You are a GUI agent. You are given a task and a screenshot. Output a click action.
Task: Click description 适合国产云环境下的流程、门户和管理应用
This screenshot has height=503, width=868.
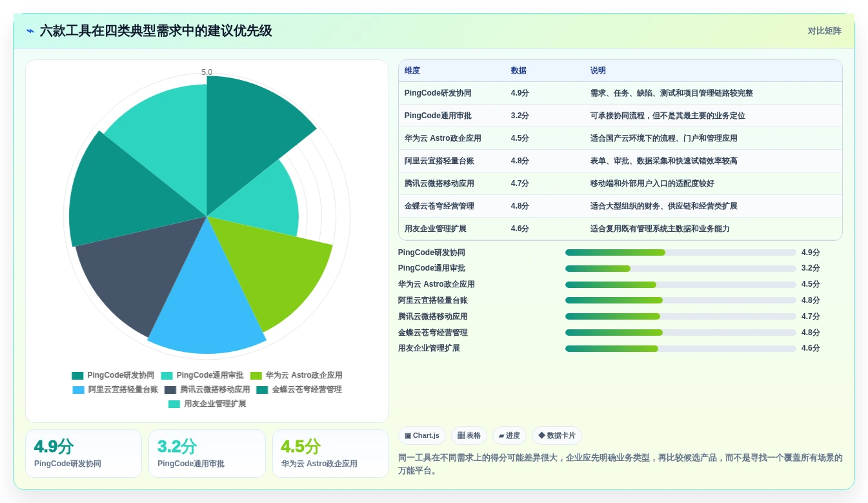point(663,138)
